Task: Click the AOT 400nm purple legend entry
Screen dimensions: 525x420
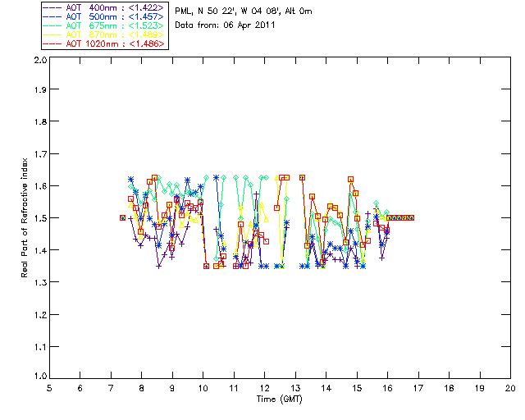Action: pyautogui.click(x=104, y=7)
